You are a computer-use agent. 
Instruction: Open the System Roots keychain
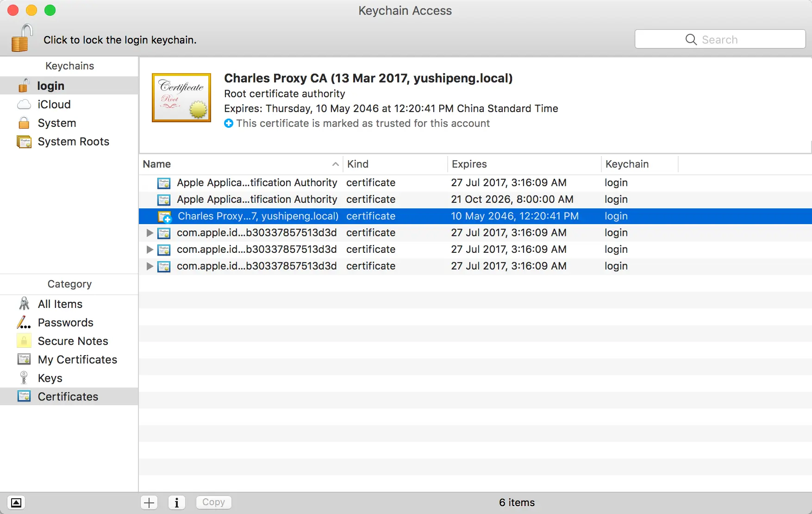pyautogui.click(x=69, y=141)
